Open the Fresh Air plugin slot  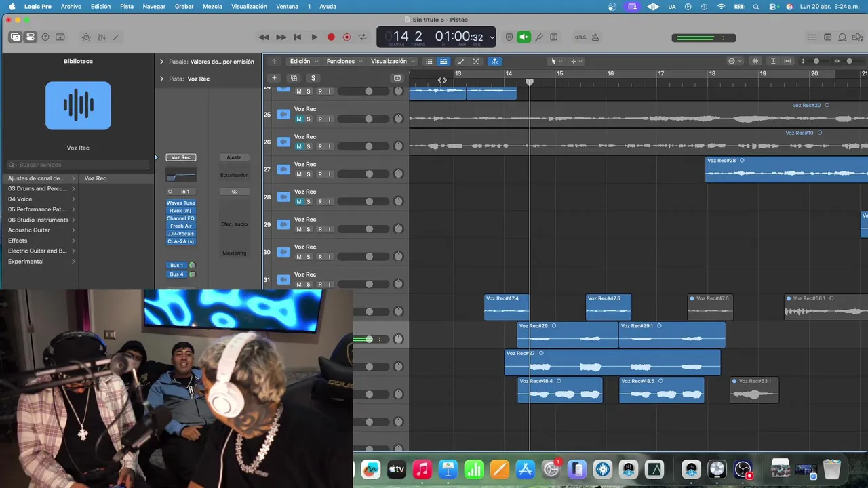click(x=180, y=226)
